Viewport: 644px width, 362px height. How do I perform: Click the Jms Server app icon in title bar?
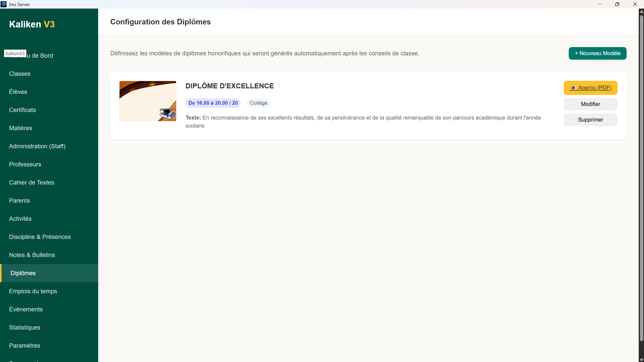click(4, 4)
